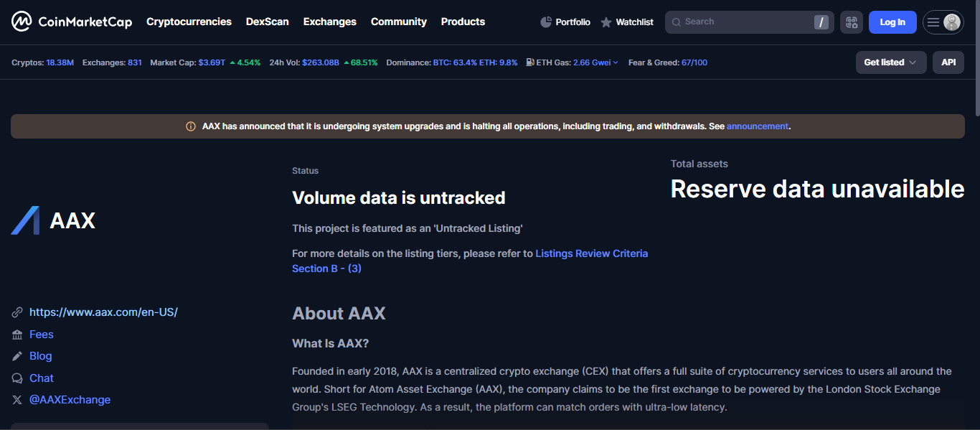Click the 'Total assets' label
Viewport: 980px width, 430px height.
coord(699,164)
